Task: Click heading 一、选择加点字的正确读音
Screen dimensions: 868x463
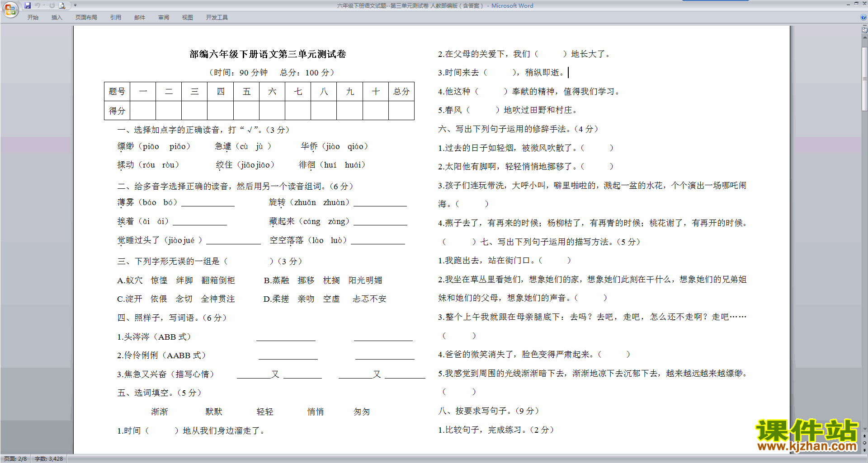Action: point(203,130)
